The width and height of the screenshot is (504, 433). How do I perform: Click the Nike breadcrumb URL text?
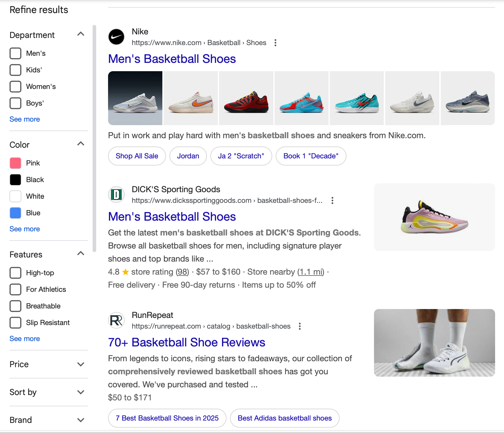pyautogui.click(x=199, y=43)
